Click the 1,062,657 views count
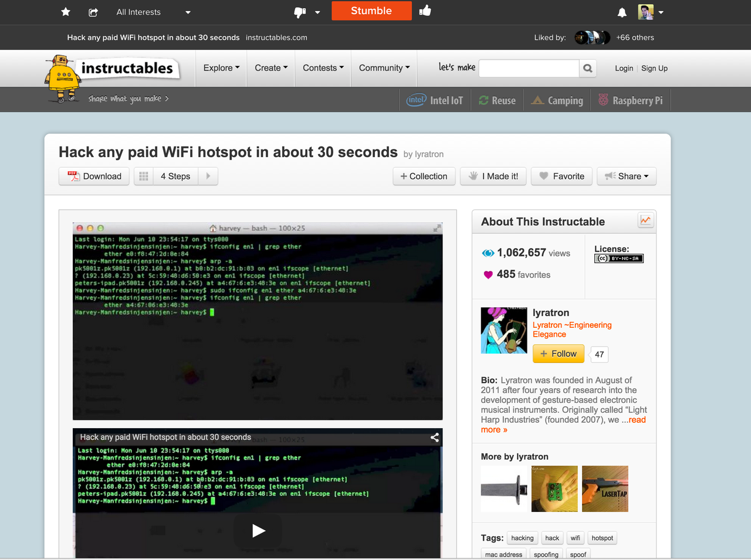 (533, 253)
